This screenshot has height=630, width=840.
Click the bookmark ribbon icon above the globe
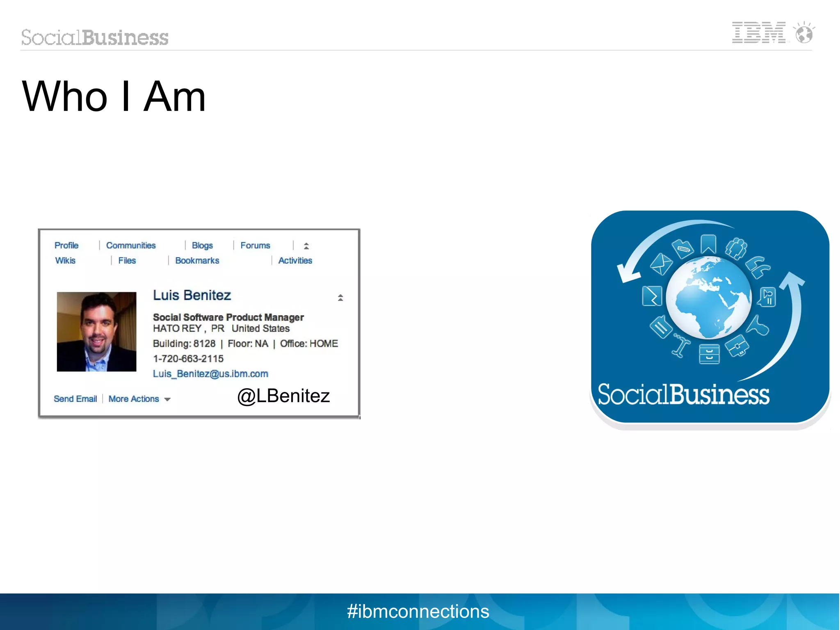tap(708, 244)
